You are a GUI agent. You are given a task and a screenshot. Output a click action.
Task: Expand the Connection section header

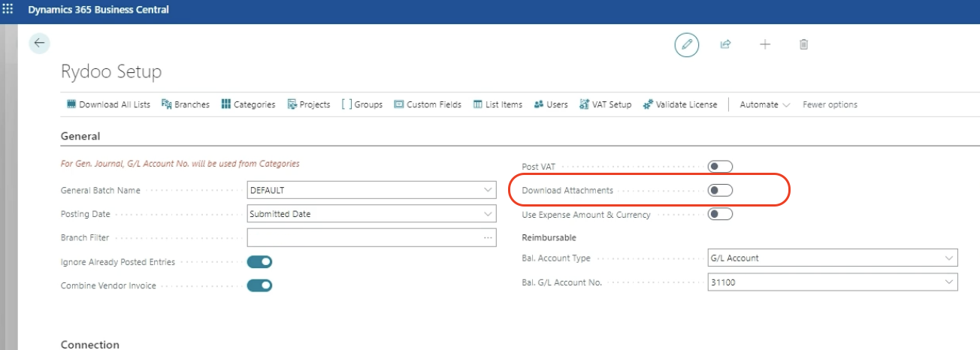coord(89,345)
